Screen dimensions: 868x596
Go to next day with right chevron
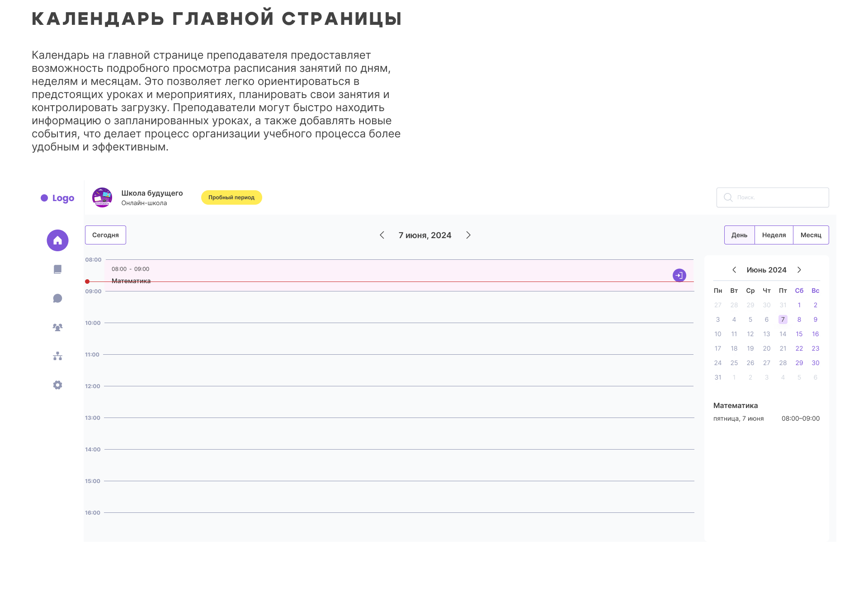tap(468, 235)
